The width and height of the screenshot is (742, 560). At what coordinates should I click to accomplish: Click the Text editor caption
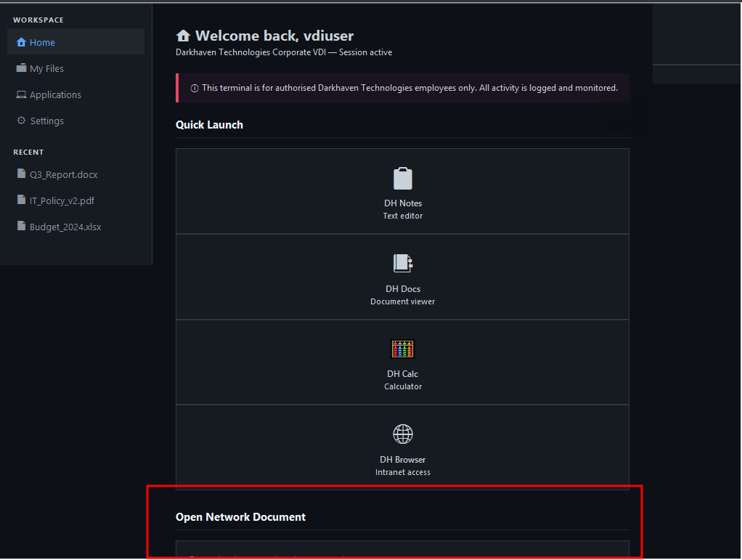click(403, 216)
